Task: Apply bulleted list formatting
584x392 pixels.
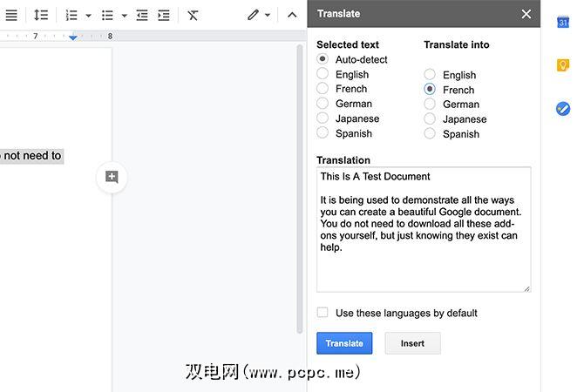Action: 107,15
